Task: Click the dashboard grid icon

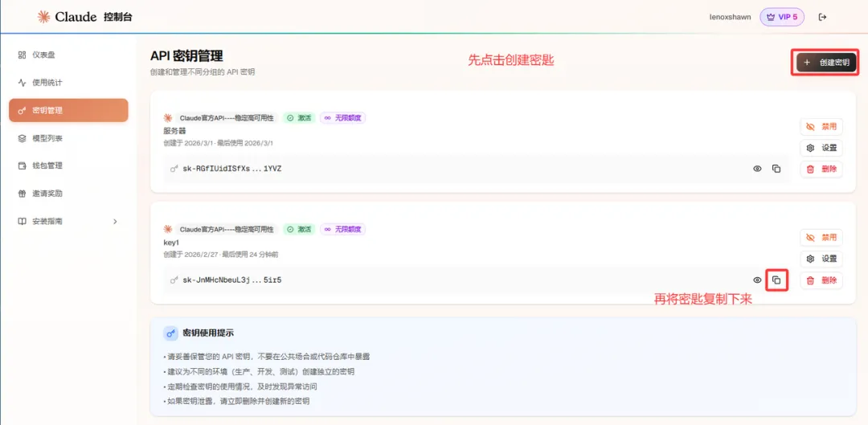Action: [x=23, y=55]
